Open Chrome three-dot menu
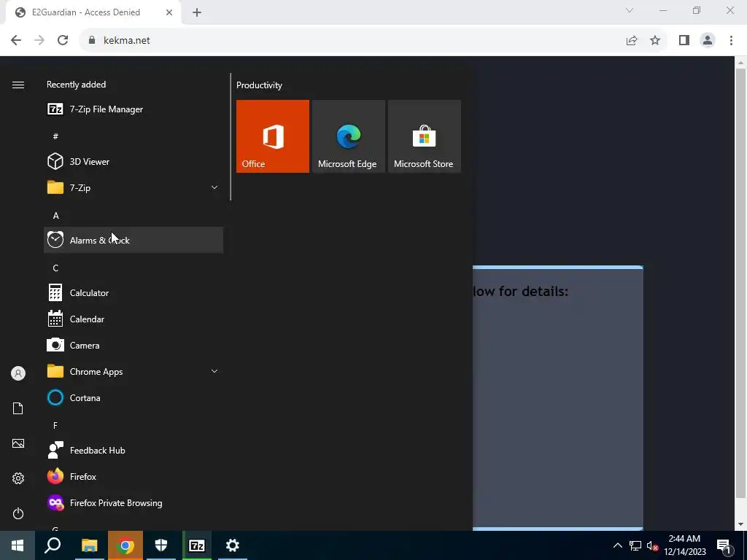Screen dimensions: 747x560 pos(731,41)
